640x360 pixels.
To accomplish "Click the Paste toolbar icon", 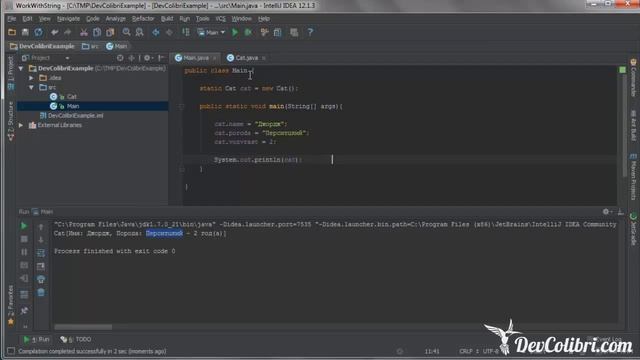I will click(110, 32).
